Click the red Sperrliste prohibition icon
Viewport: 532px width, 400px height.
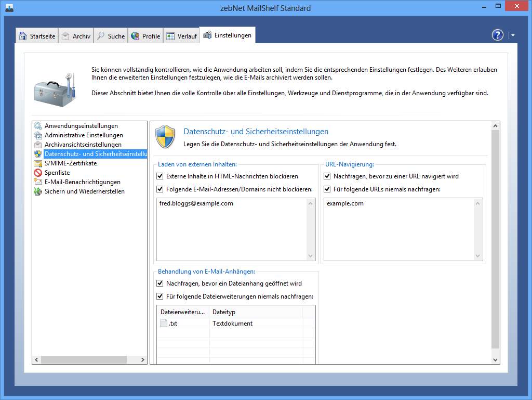point(38,173)
